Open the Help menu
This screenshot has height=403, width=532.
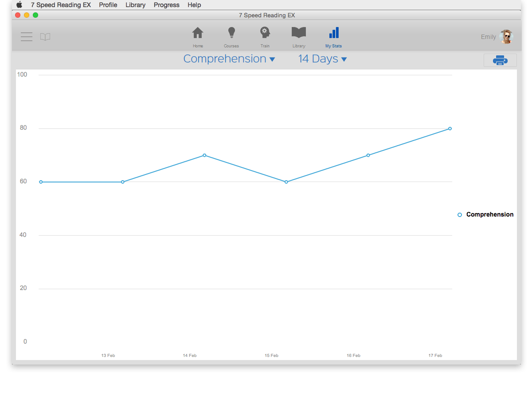click(194, 5)
